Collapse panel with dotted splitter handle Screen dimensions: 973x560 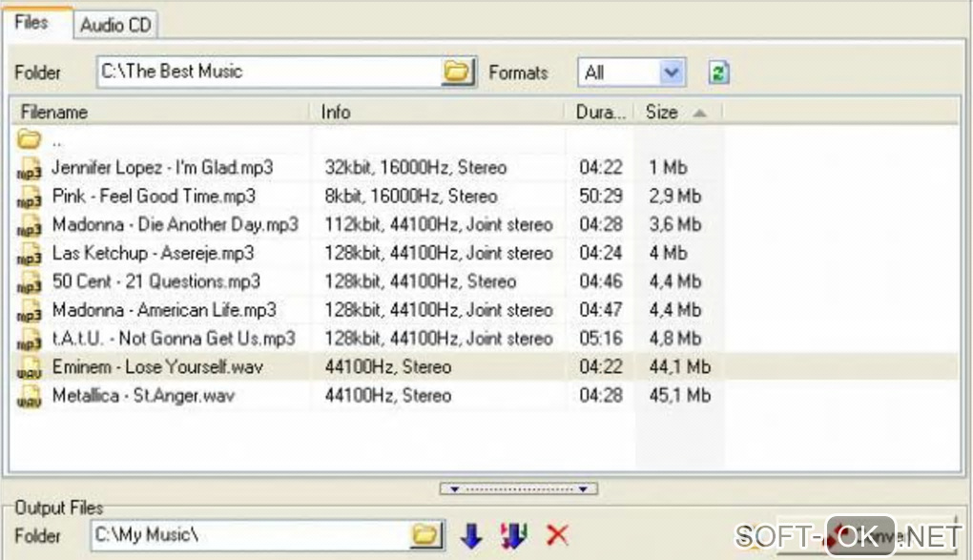519,489
